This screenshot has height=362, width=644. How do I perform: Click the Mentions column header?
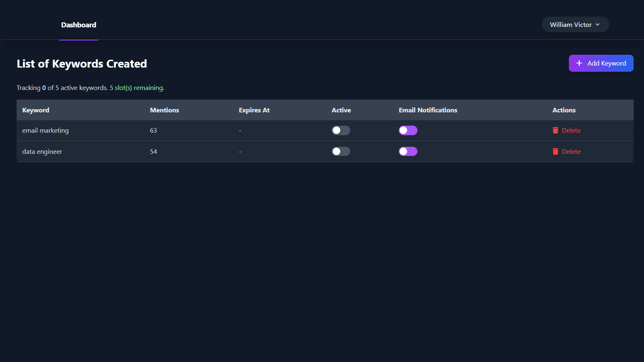click(x=164, y=110)
